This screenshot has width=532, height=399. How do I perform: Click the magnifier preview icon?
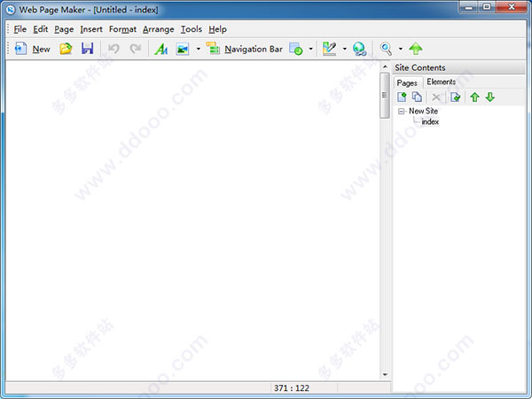[x=386, y=49]
